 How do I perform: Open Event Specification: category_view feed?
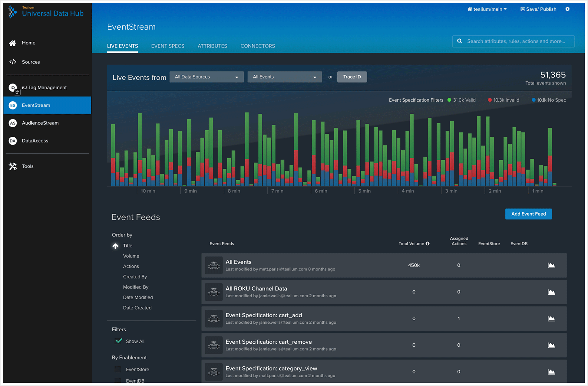271,368
